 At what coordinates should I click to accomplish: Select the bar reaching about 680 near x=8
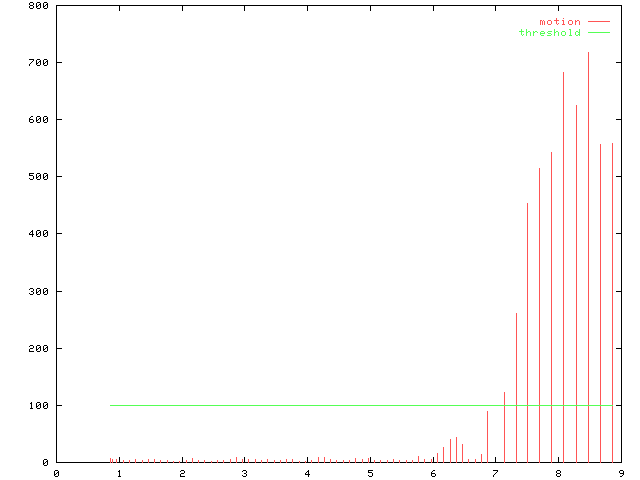pyautogui.click(x=563, y=270)
